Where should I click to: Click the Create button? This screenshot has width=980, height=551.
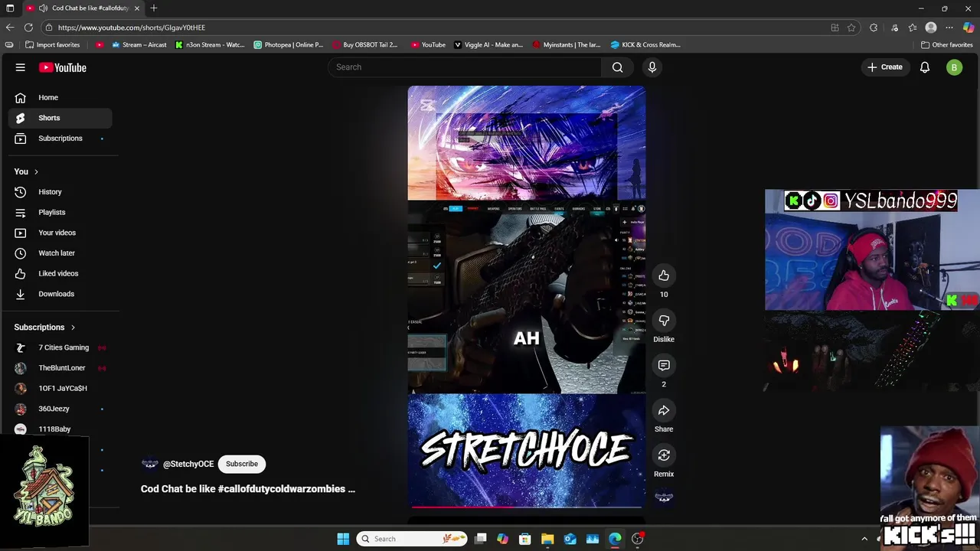click(885, 67)
